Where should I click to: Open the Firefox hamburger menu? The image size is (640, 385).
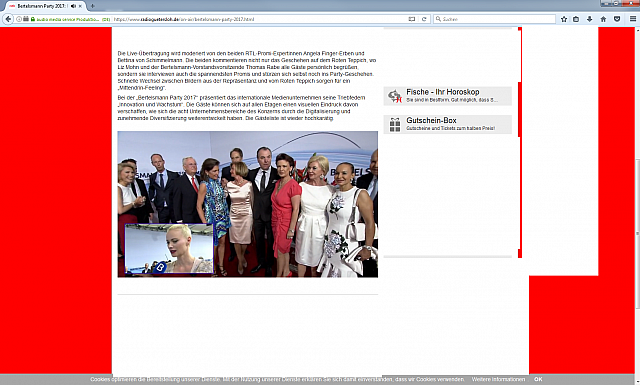coord(633,19)
